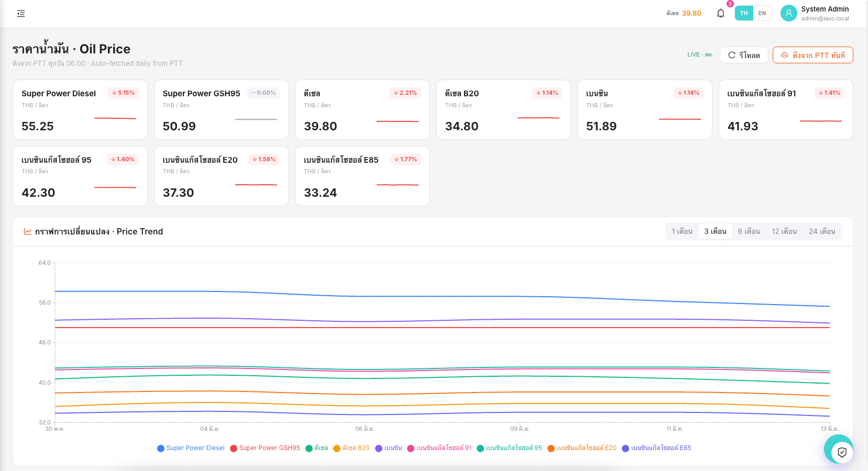Open the Super Power GSH95 price card
The width and height of the screenshot is (868, 471).
[221, 110]
